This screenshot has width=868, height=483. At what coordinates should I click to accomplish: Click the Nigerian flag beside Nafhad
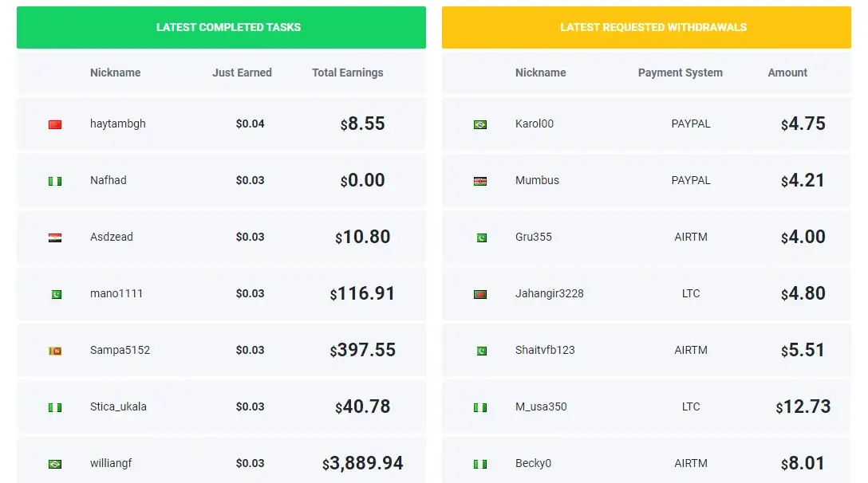(55, 181)
